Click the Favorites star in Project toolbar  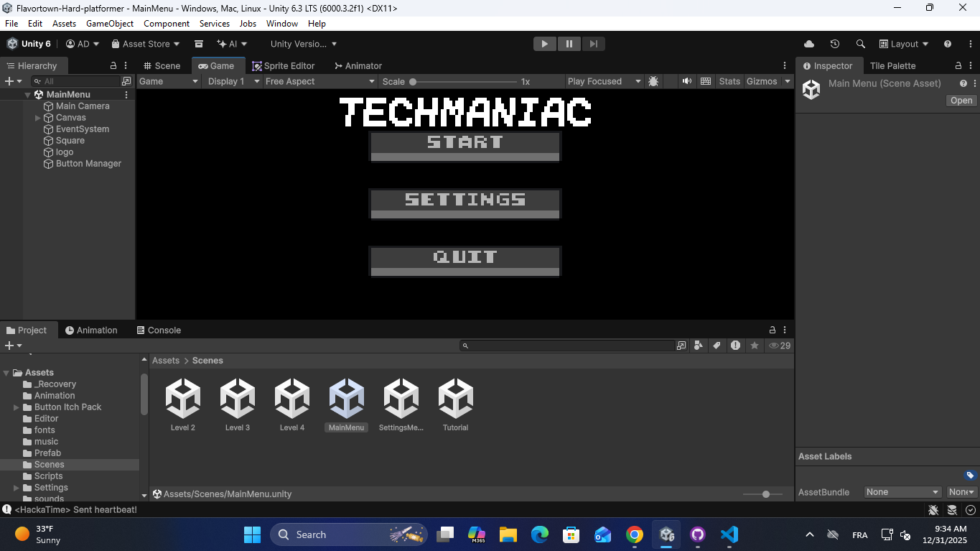click(x=755, y=346)
